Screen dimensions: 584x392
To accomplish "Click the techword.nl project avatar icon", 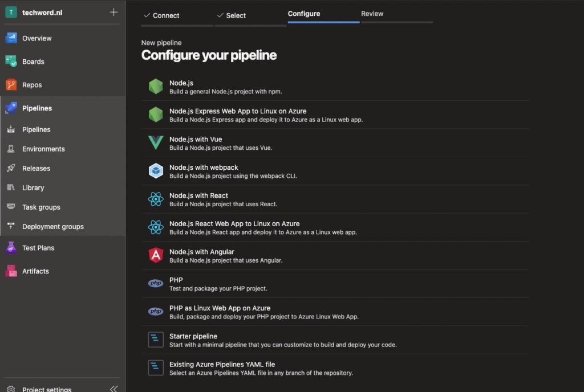I will [11, 13].
